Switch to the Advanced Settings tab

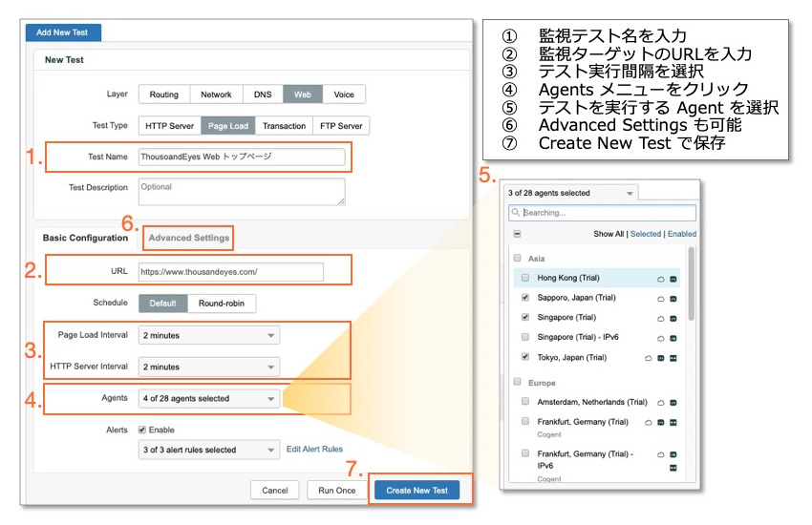pos(189,238)
